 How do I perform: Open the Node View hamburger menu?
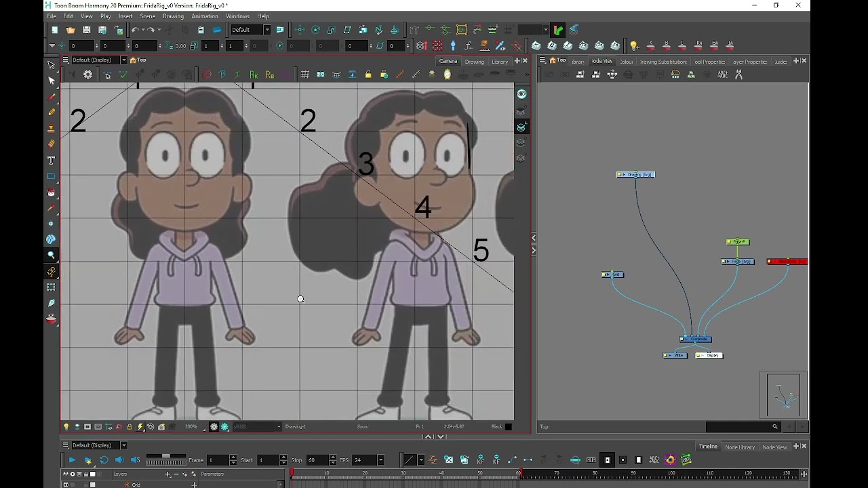pos(542,60)
